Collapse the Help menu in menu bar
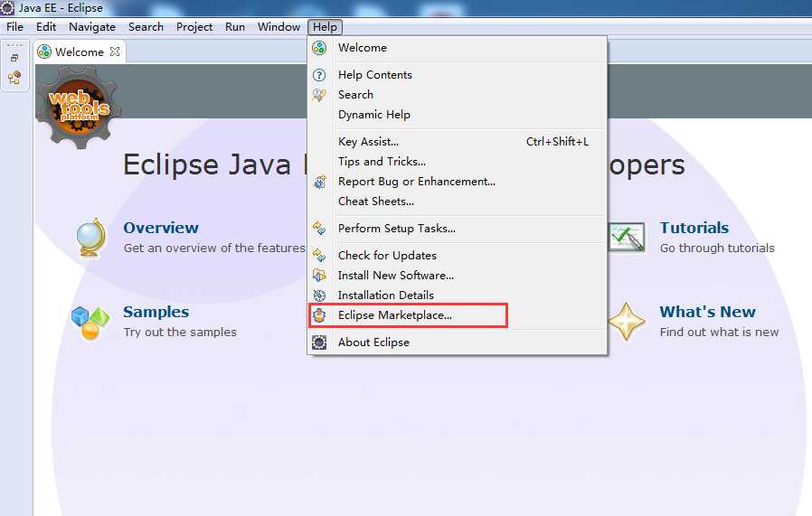 point(325,27)
